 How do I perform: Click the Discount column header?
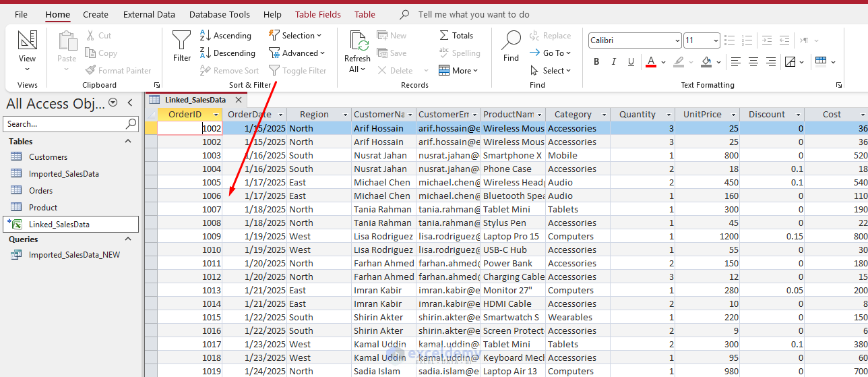[772, 115]
